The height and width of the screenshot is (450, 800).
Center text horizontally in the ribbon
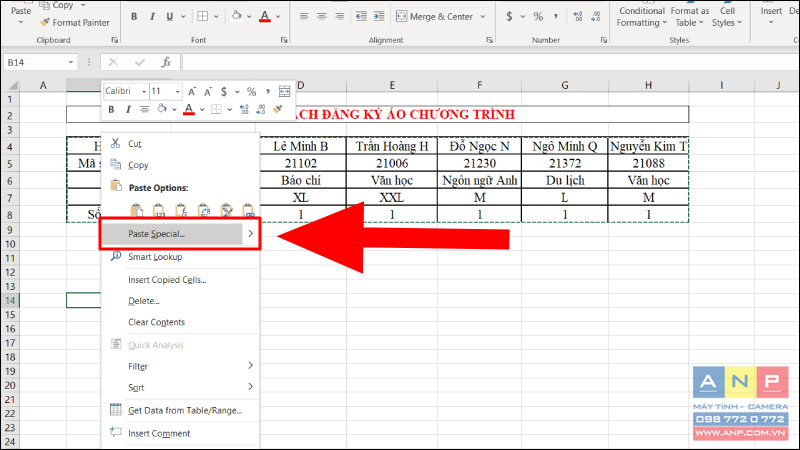click(321, 16)
